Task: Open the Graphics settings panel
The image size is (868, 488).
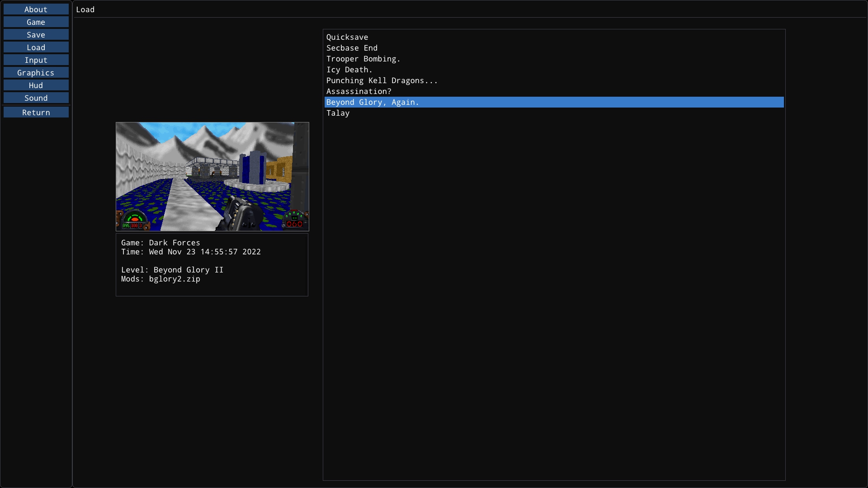Action: 36,72
